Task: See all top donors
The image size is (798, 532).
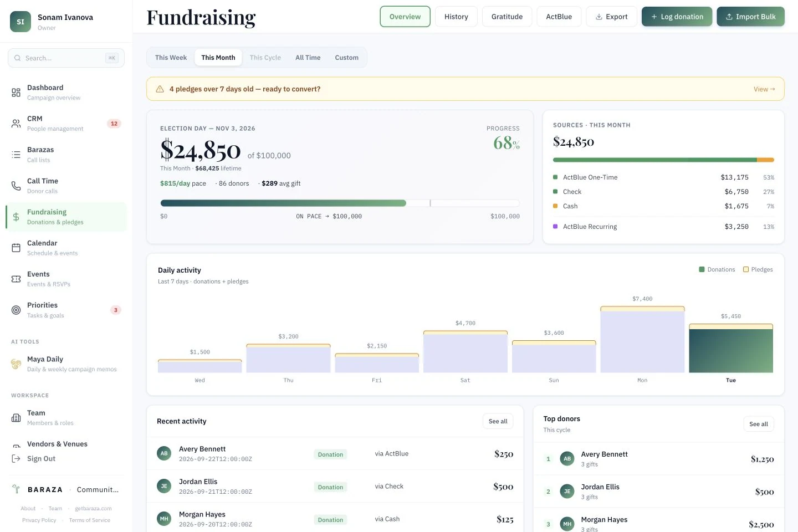Action: (759, 424)
